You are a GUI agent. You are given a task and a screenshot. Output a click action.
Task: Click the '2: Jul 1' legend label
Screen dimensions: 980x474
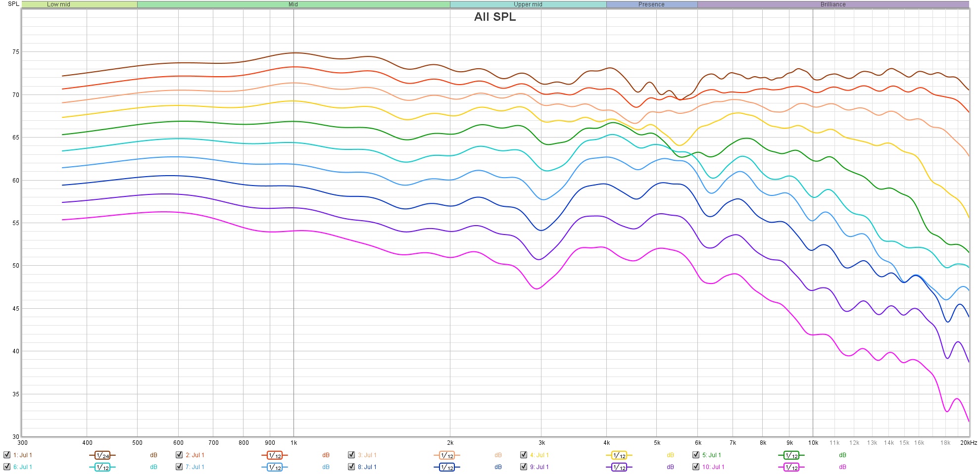[x=195, y=455]
